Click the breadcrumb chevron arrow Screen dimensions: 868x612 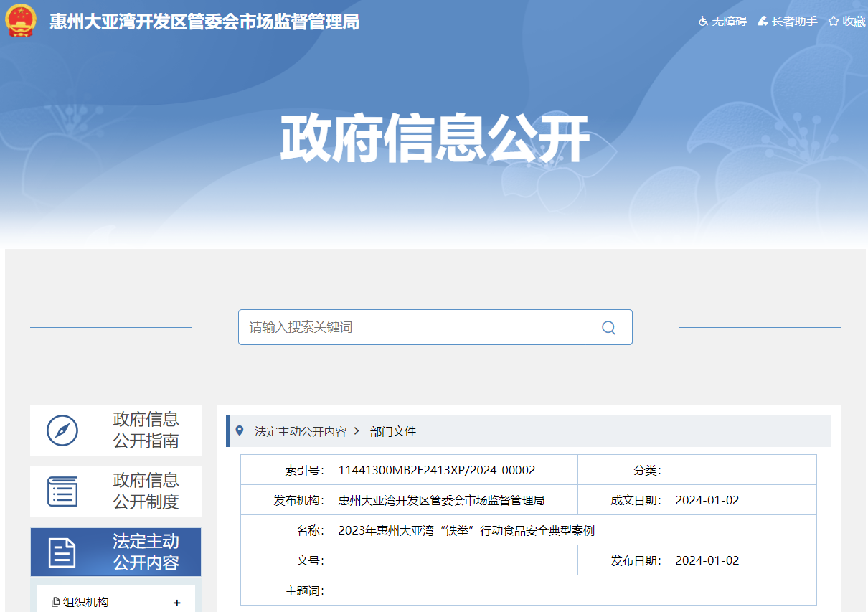coord(357,431)
